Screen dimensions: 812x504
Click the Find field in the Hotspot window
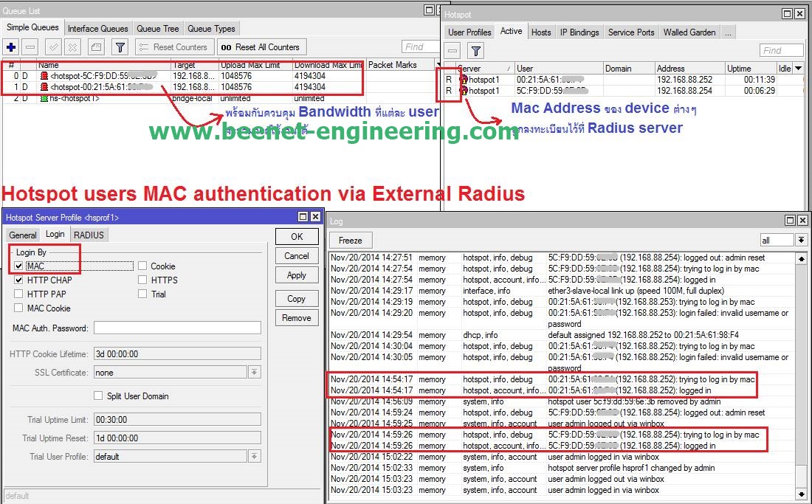pyautogui.click(x=781, y=50)
